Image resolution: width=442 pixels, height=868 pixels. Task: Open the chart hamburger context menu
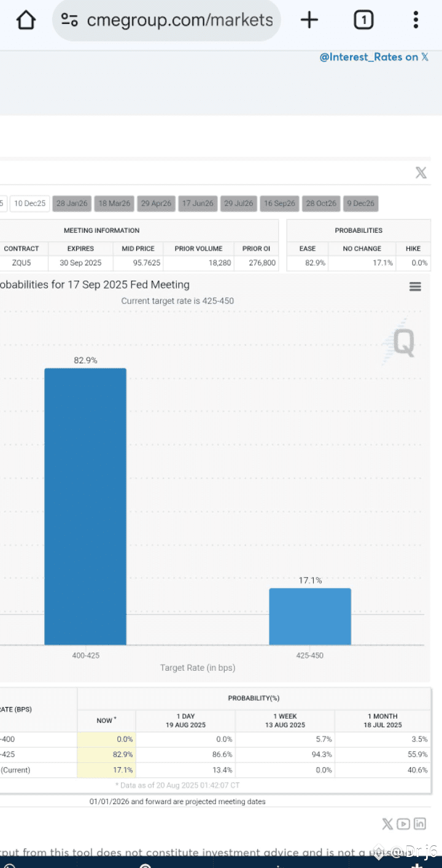click(416, 287)
